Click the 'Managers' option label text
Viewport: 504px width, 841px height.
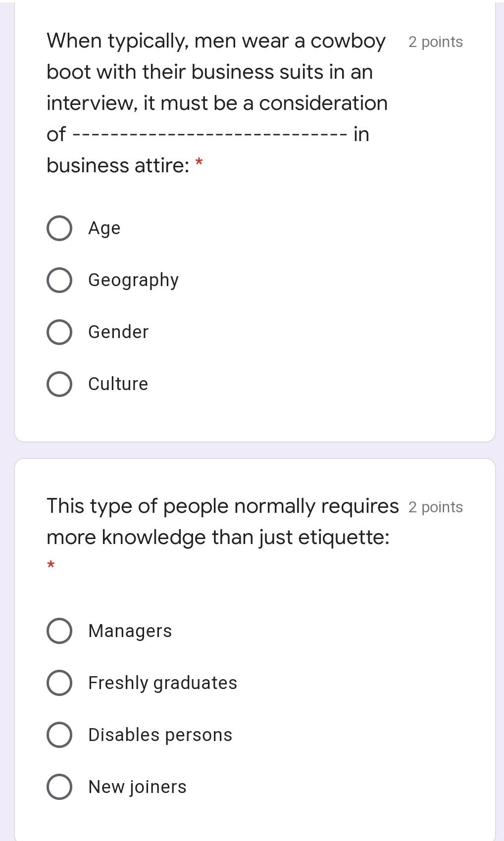pos(130,631)
